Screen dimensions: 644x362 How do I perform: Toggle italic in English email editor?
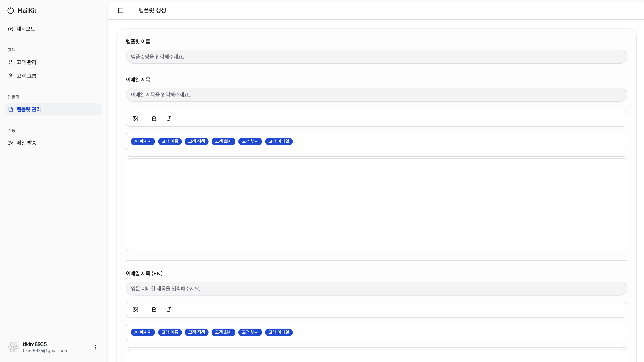tap(169, 310)
